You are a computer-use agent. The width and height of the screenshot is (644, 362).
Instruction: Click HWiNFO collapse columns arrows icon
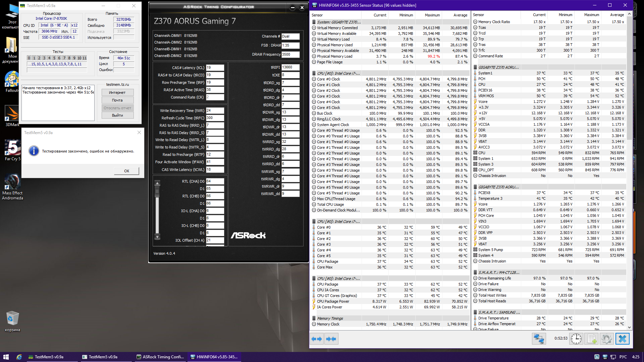pyautogui.click(x=331, y=339)
